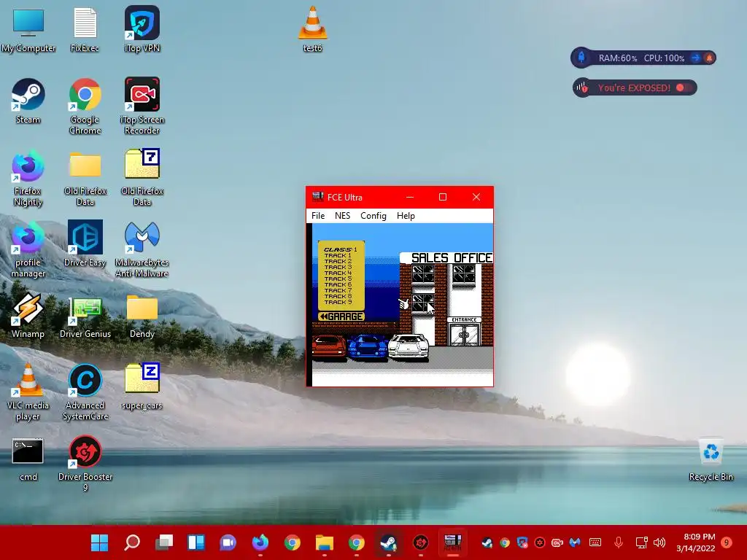747x560 pixels.
Task: Open the File menu in FCE Ultra
Action: pyautogui.click(x=318, y=216)
